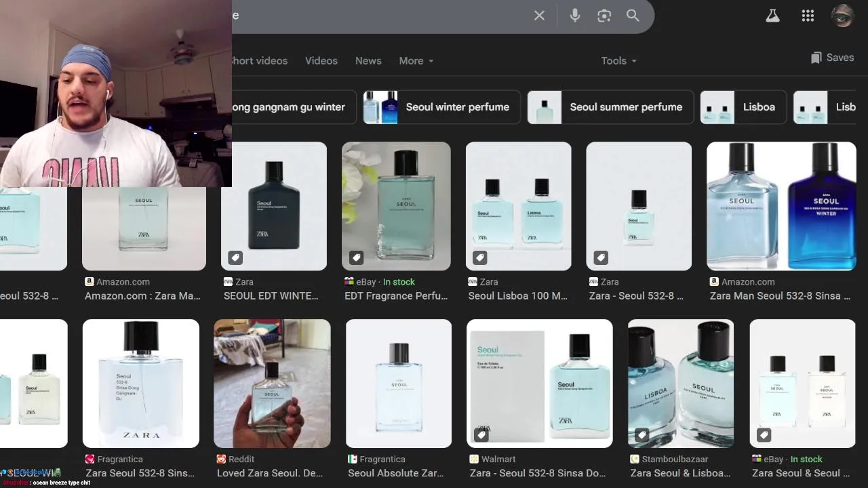
Task: Open the SEOUL EDT WINTE... link
Action: click(271, 296)
